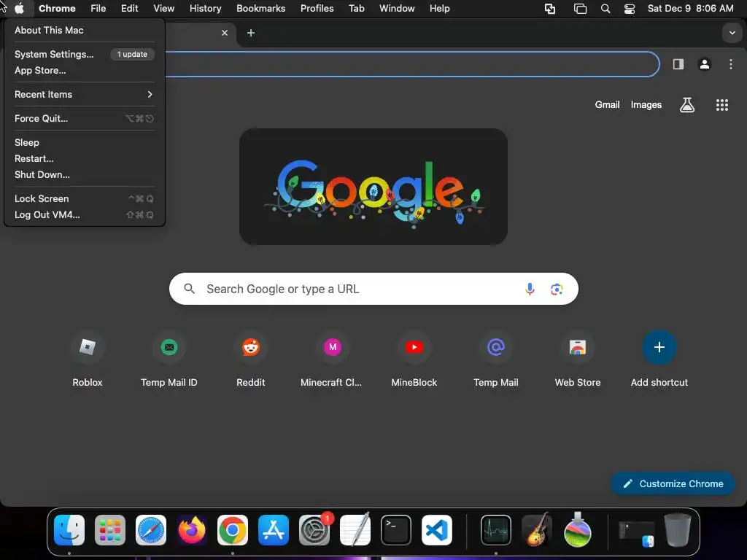Open Search Labs flask icon

click(687, 105)
